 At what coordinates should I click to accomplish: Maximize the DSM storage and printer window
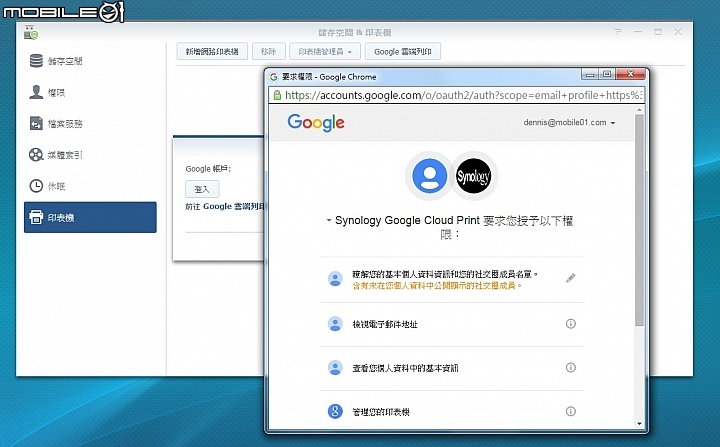658,32
